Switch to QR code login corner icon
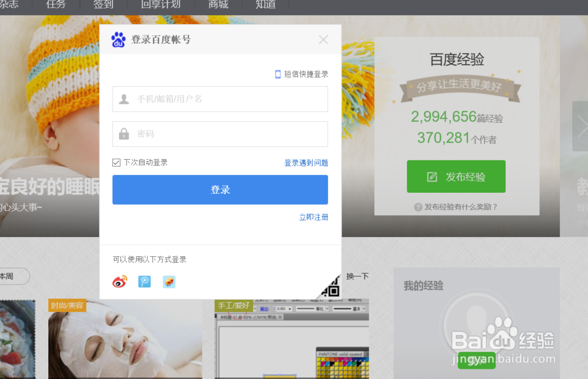Viewport: 588px width, 379px height. 332,289
